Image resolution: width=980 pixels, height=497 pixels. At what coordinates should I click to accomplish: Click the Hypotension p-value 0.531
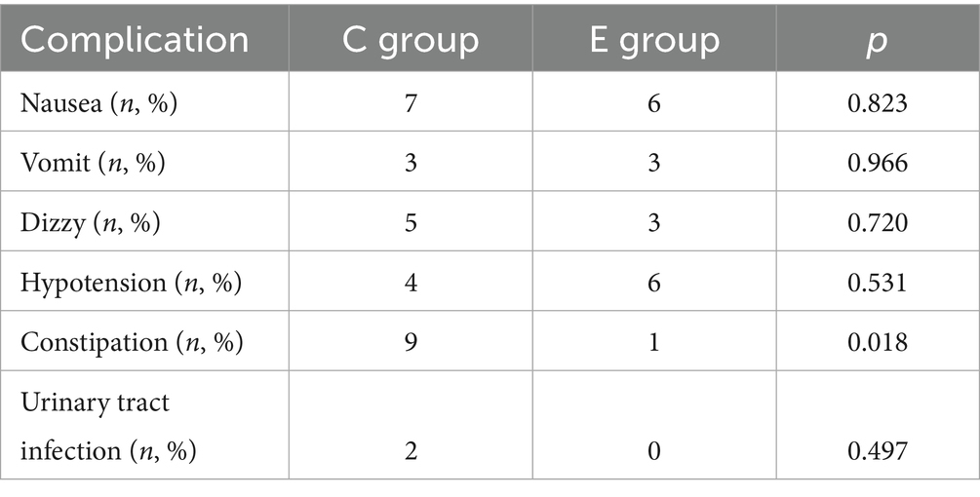(878, 283)
